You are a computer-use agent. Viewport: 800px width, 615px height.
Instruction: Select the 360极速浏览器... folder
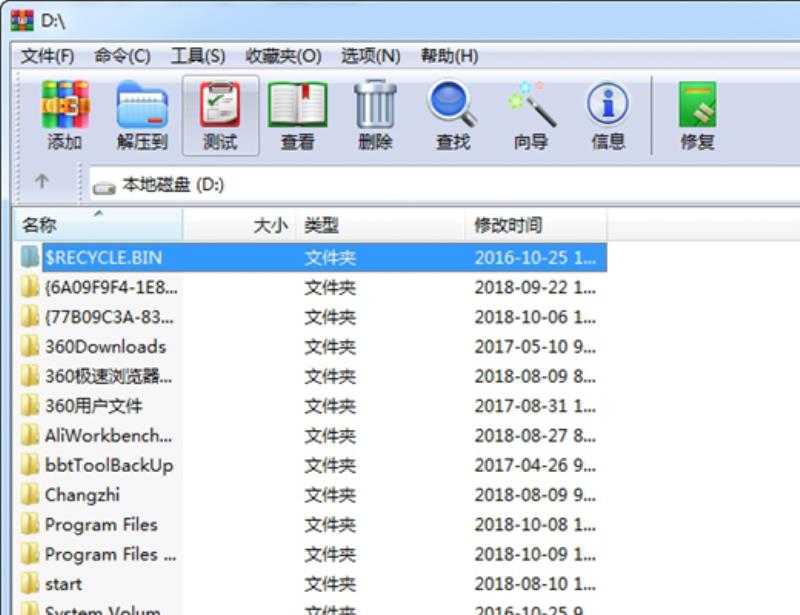(x=109, y=376)
